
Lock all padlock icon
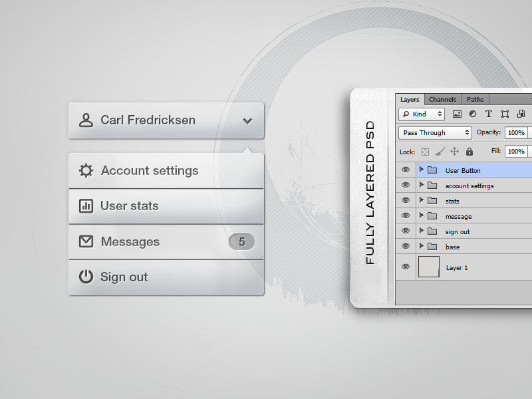pyautogui.click(x=469, y=152)
